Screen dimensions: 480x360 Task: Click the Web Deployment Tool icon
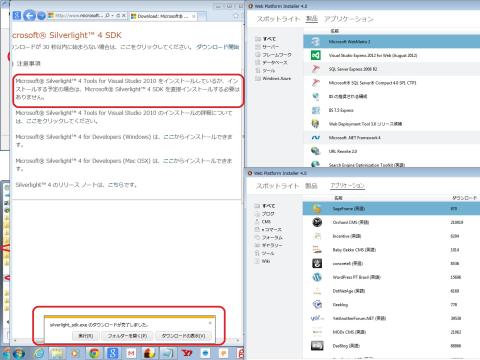point(316,124)
